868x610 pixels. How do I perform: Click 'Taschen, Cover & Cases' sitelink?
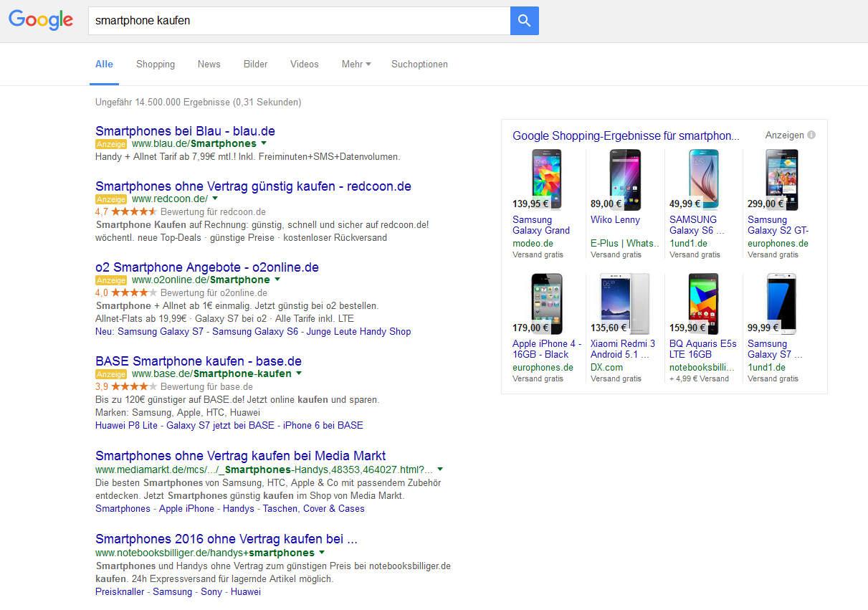coord(314,508)
